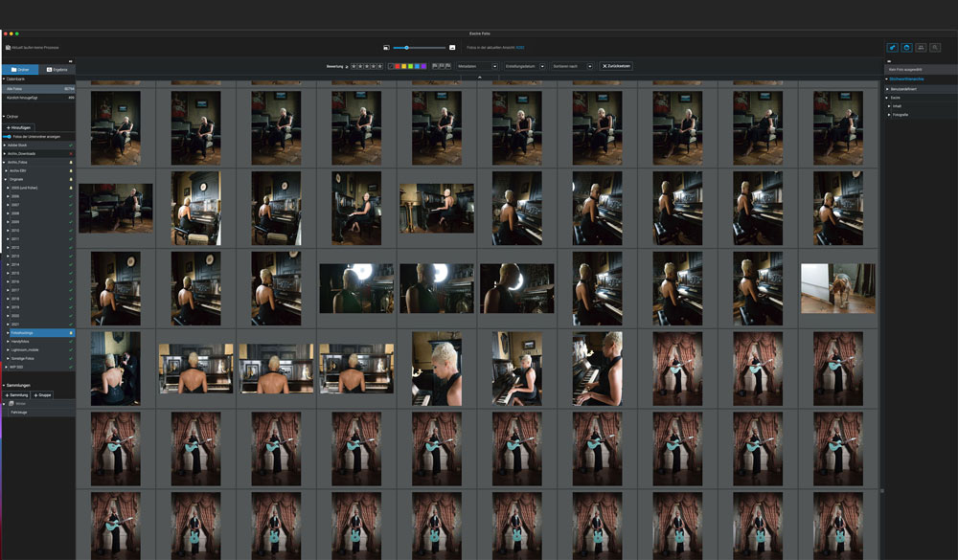Click the large thumbnail size icon
This screenshot has height=560, width=958.
tap(452, 47)
